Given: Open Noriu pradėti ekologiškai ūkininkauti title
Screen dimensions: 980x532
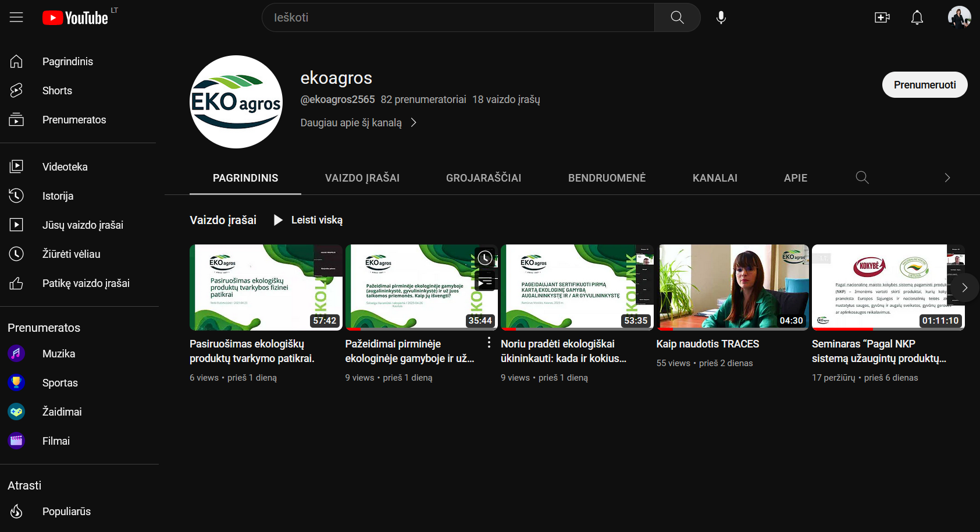Looking at the screenshot, I should 564,351.
